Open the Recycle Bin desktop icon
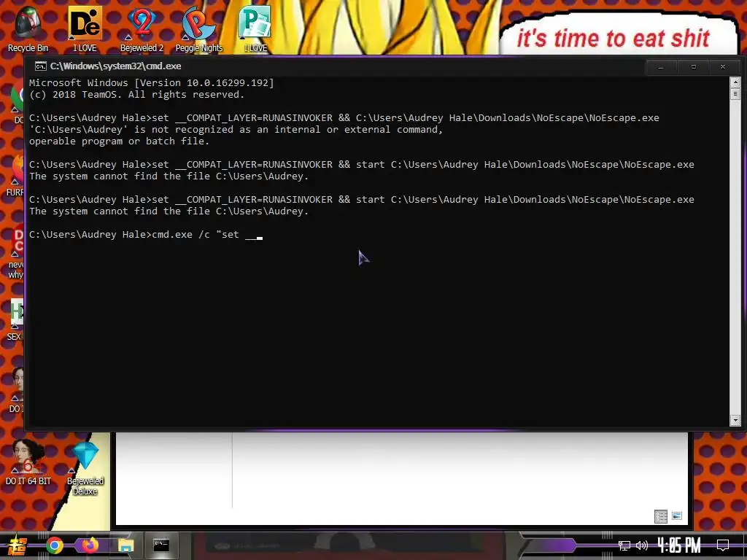The height and width of the screenshot is (560, 747). tap(28, 28)
